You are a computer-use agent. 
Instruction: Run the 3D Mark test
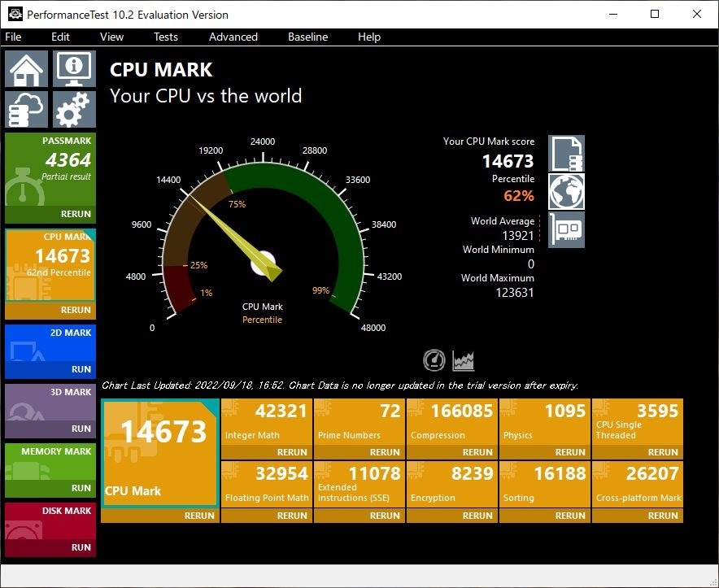[50, 429]
